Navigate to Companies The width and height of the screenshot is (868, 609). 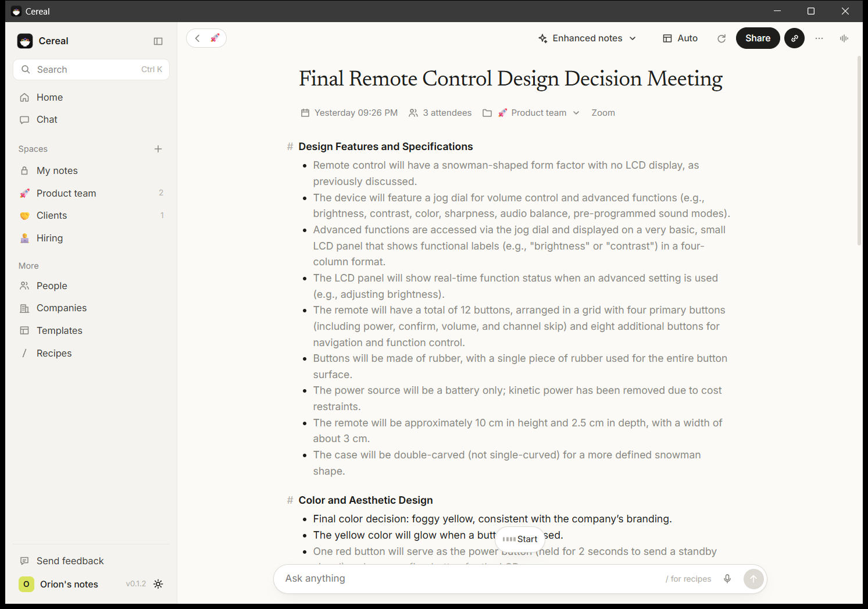click(91, 308)
